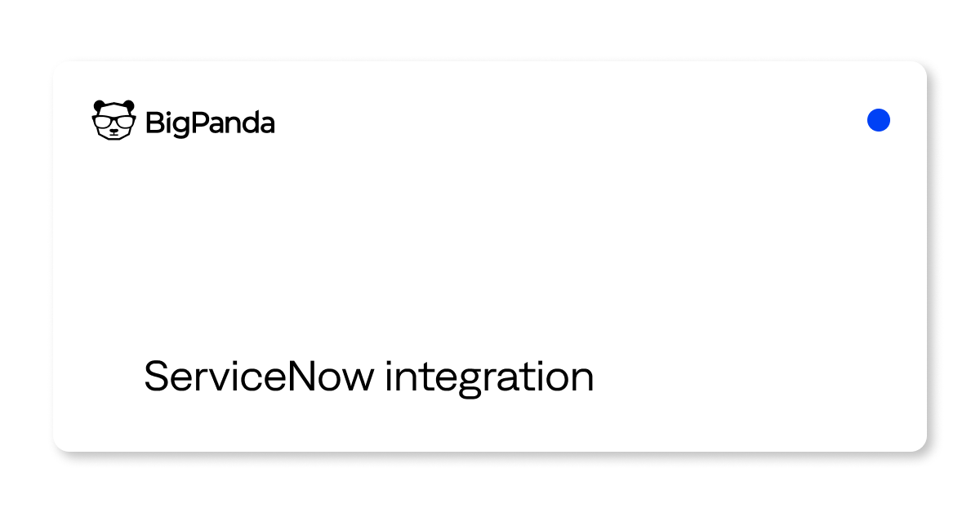980x513 pixels.
Task: Click the word ServiceNow in the title
Action: coord(260,376)
